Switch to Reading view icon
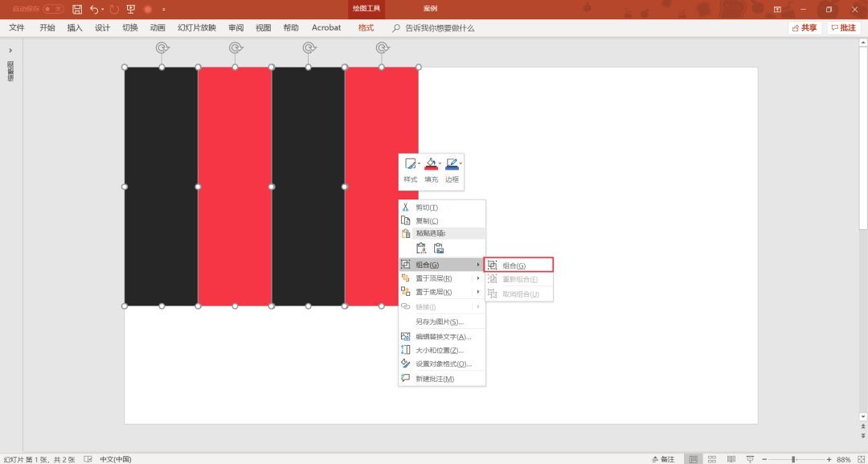This screenshot has height=464, width=868. [731, 459]
